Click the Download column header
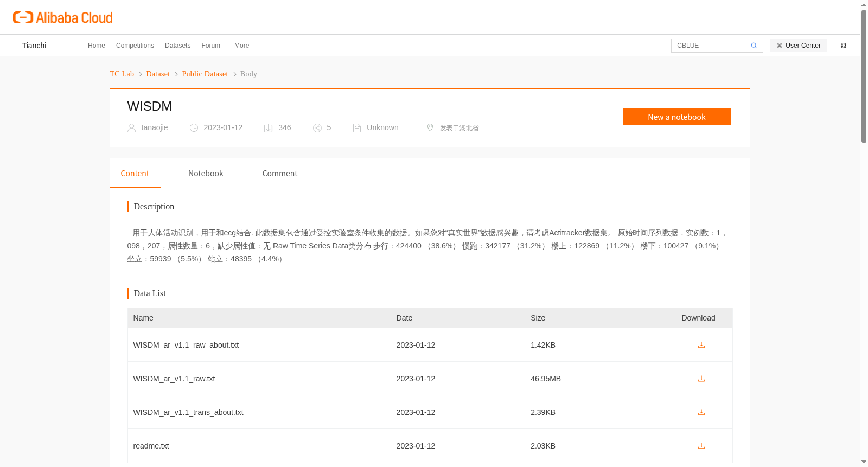Viewport: 868px width, 467px height. (698, 318)
